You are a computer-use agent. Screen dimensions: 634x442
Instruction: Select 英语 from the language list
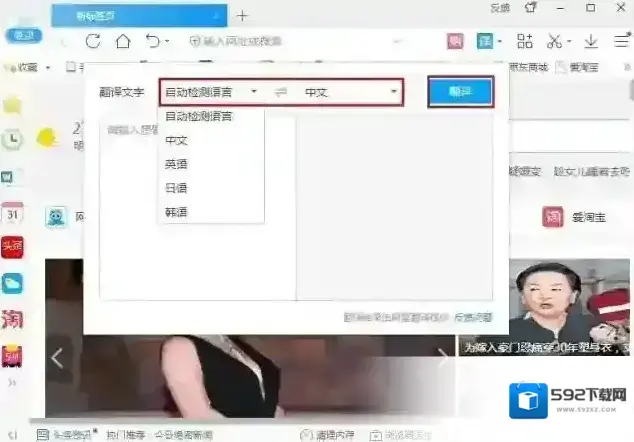[177, 164]
